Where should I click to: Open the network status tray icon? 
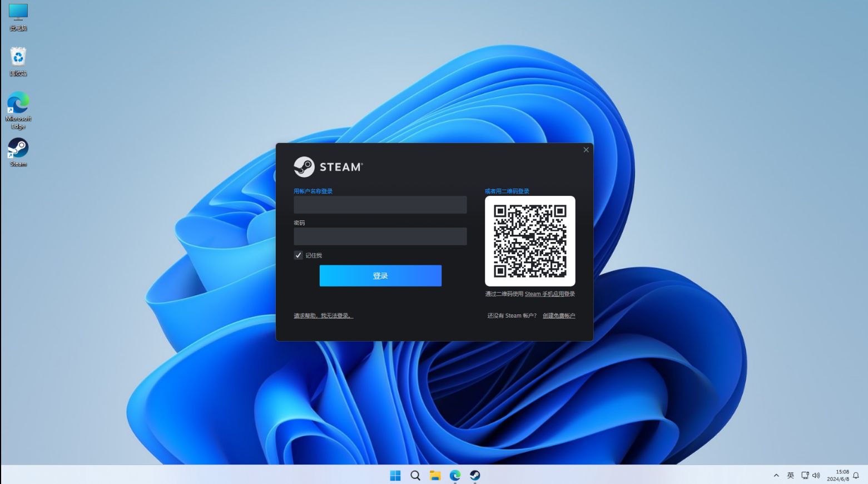805,476
